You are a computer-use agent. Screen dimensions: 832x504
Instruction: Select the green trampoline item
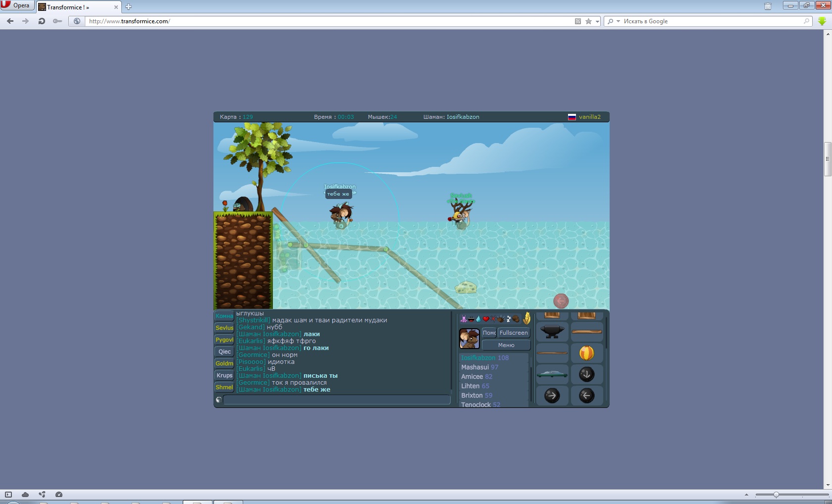tap(552, 374)
